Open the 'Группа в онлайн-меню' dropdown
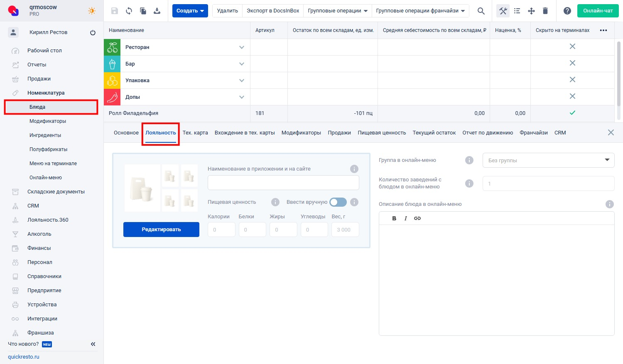Image resolution: width=623 pixels, height=364 pixels. pyautogui.click(x=548, y=160)
